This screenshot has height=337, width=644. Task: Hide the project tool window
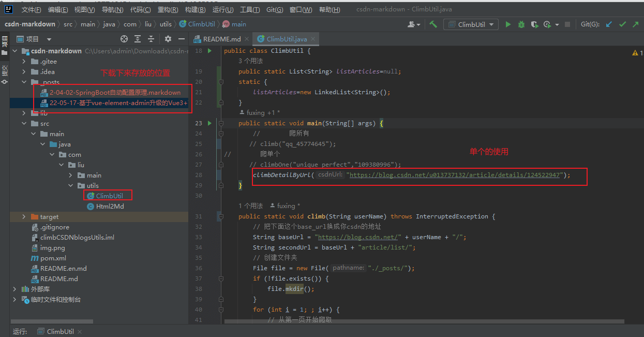pos(182,39)
